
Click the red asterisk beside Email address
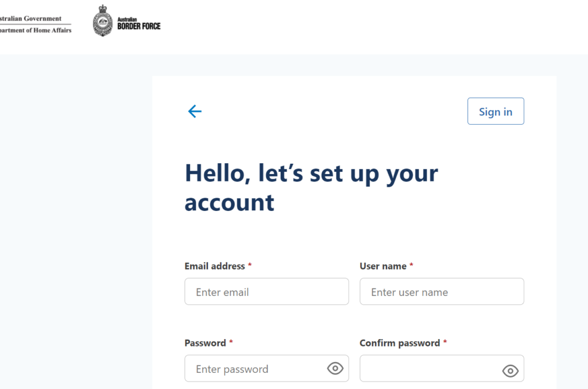pos(250,265)
